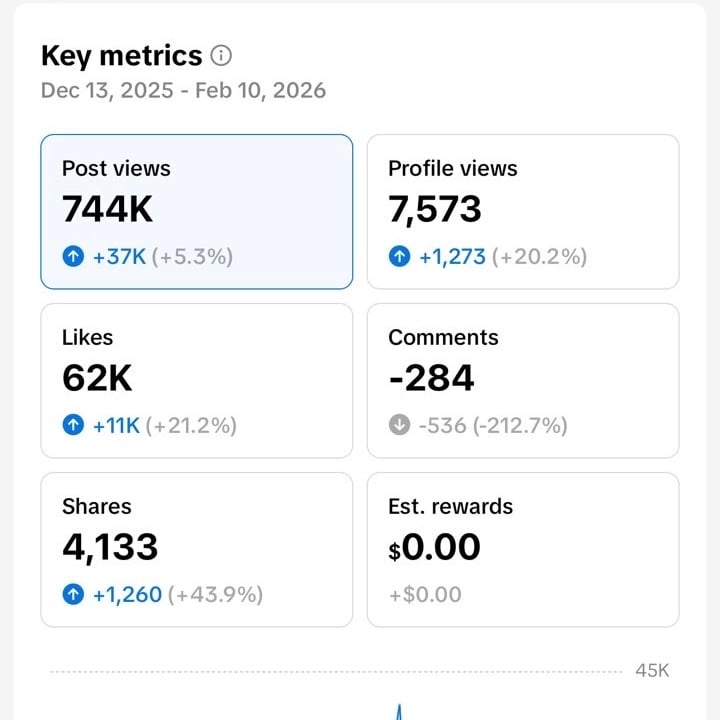Select the Est. rewards metric card

click(x=523, y=550)
